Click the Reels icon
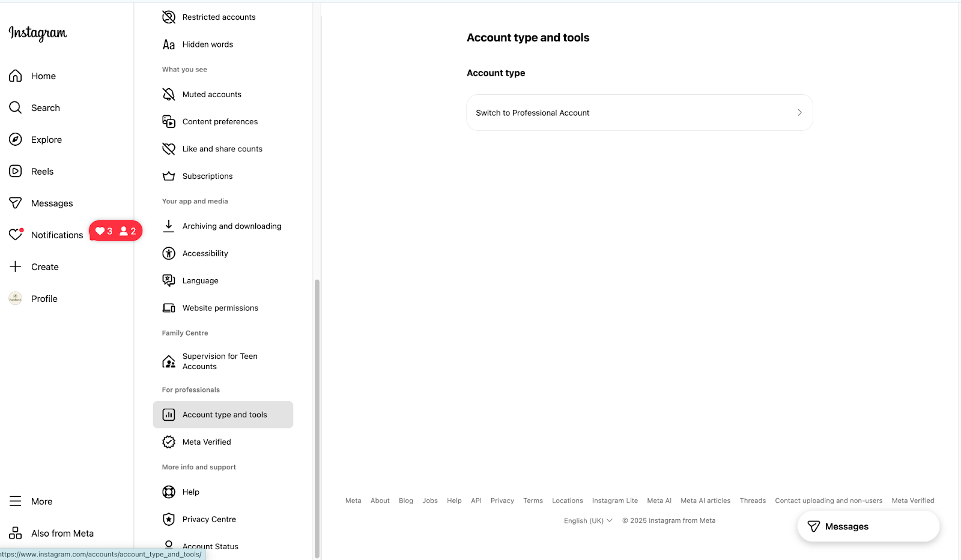The image size is (961, 560). click(x=16, y=171)
